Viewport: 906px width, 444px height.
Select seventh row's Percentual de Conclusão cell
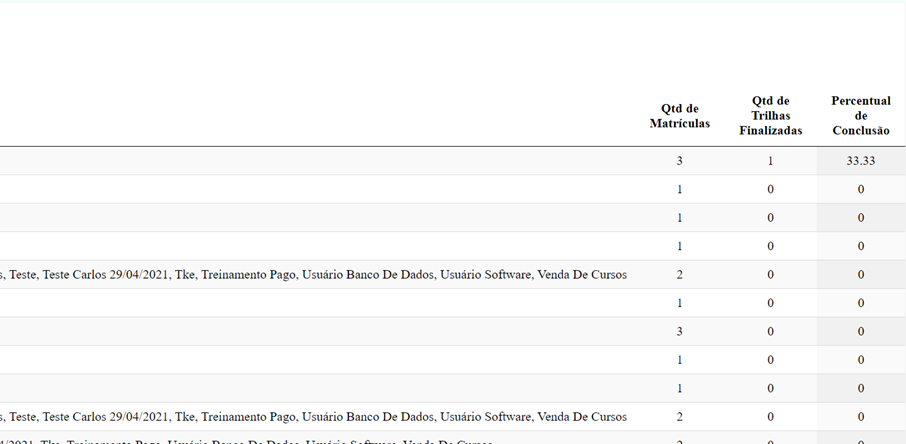[x=860, y=331]
